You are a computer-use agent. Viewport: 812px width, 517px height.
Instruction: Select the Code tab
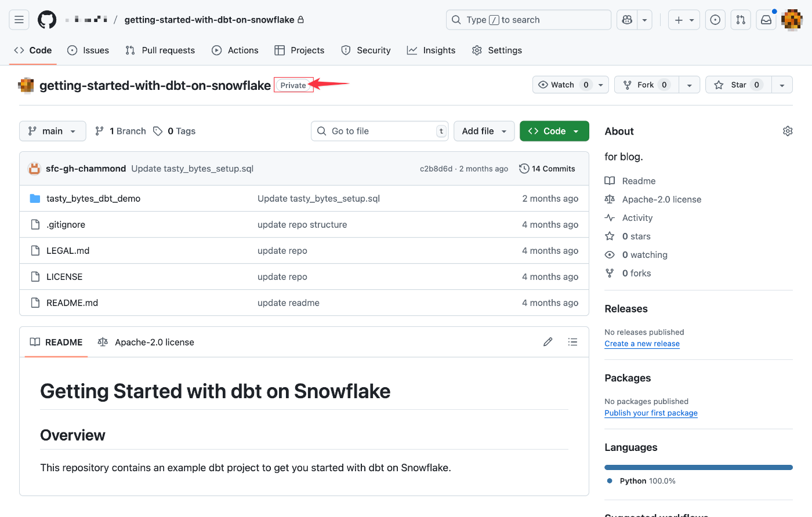tap(33, 50)
